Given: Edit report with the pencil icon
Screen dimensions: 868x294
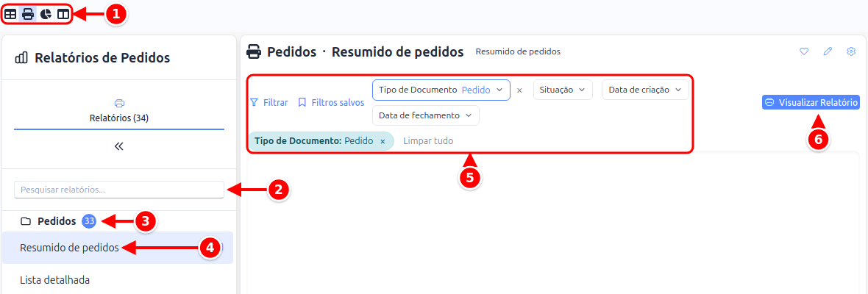Looking at the screenshot, I should (828, 51).
